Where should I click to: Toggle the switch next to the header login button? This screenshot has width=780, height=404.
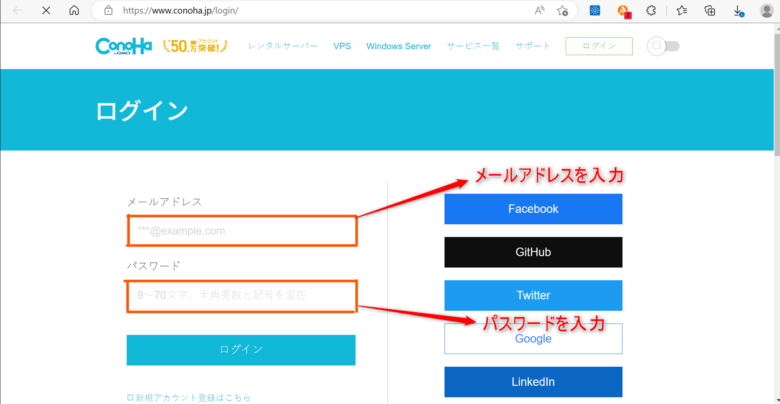[x=663, y=46]
